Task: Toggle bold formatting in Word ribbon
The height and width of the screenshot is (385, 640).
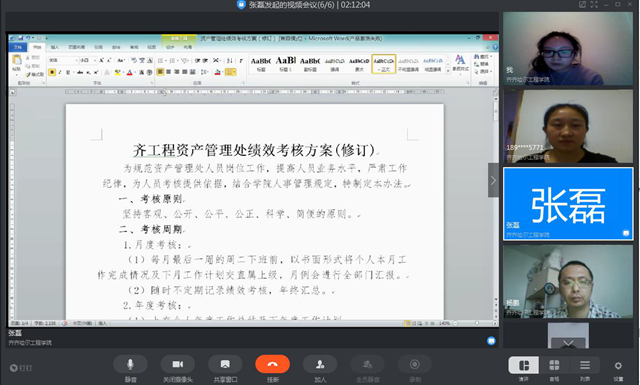Action: click(52, 72)
